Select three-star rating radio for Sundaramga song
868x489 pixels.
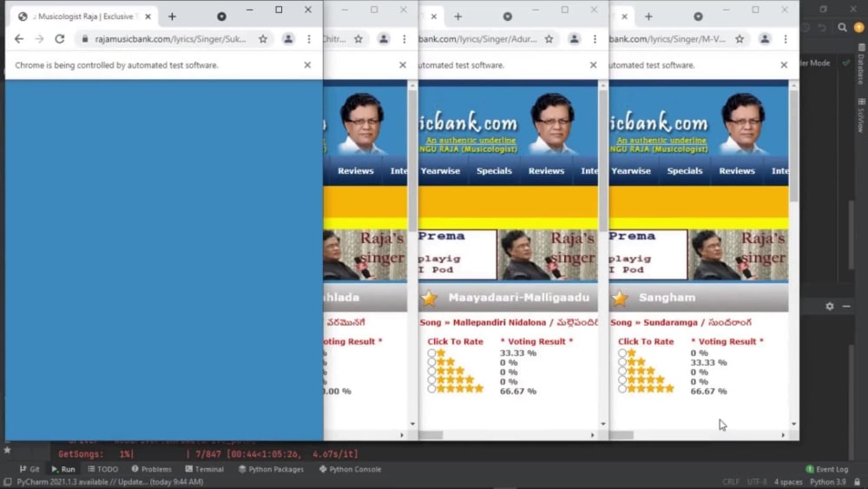click(622, 371)
